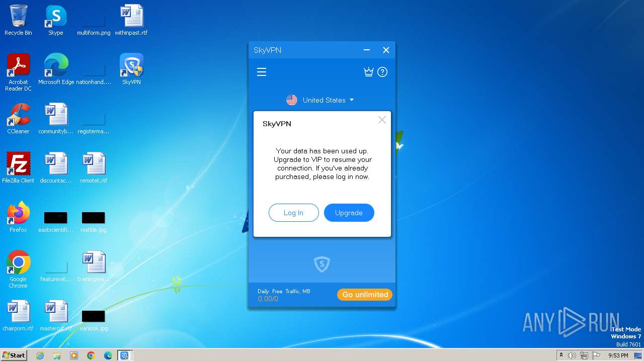Open the Action Center flag icon
Image resolution: width=644 pixels, height=362 pixels.
point(596,355)
